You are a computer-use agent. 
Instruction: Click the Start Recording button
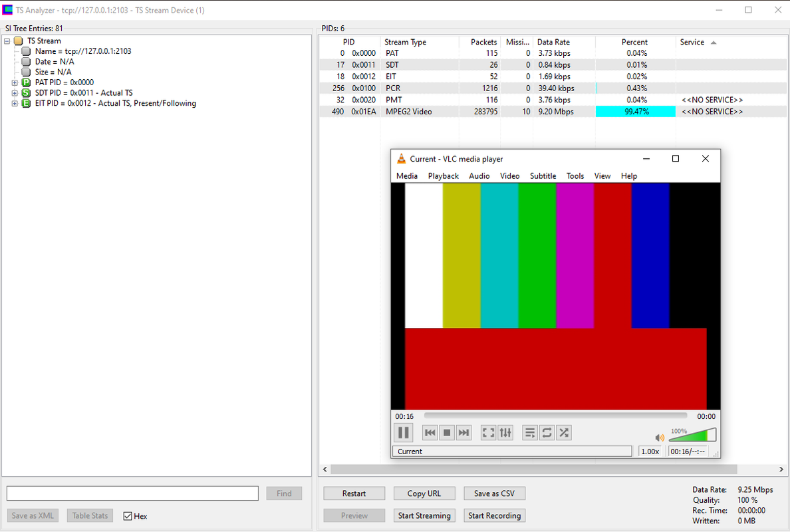(494, 515)
